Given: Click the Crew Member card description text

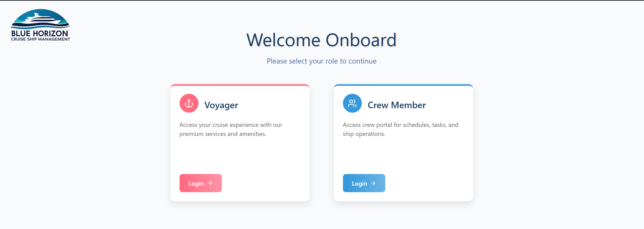Looking at the screenshot, I should 400,129.
